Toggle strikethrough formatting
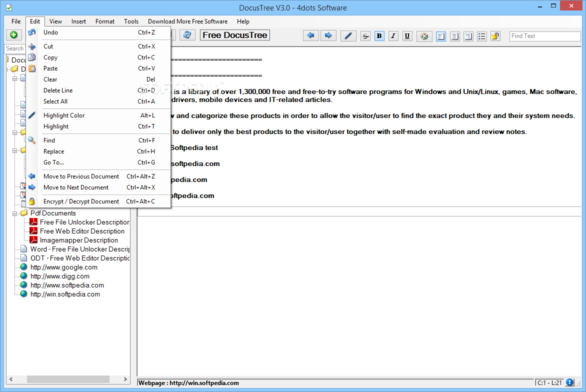586x392 pixels. (x=365, y=36)
